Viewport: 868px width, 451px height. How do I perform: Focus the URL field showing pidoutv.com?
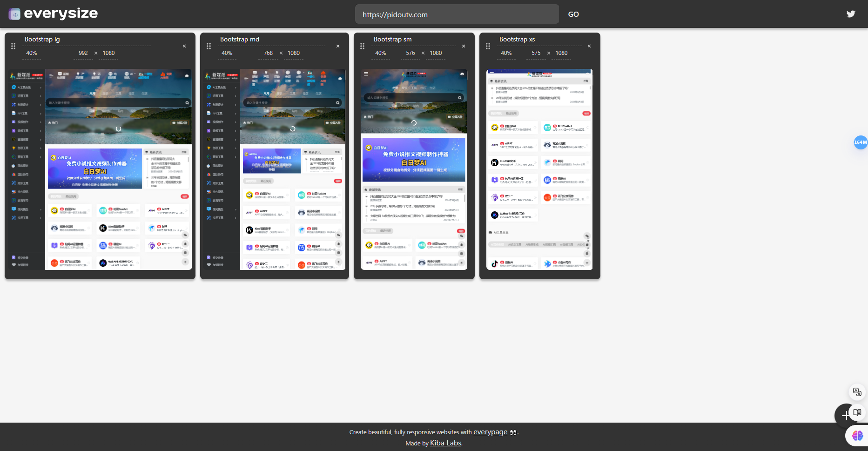pos(457,14)
